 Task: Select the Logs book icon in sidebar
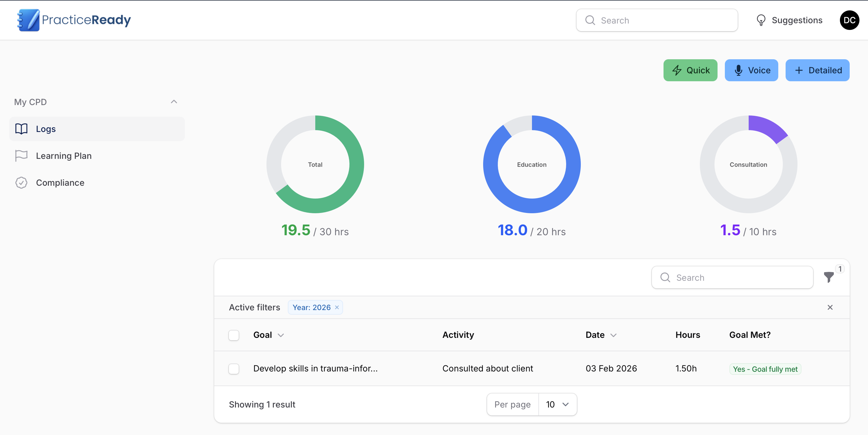tap(21, 129)
